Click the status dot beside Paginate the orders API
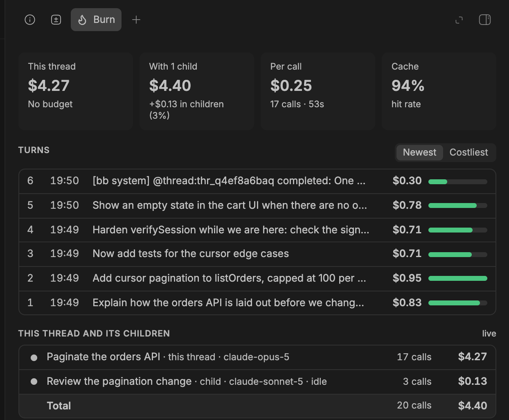The width and height of the screenshot is (509, 420). tap(34, 358)
